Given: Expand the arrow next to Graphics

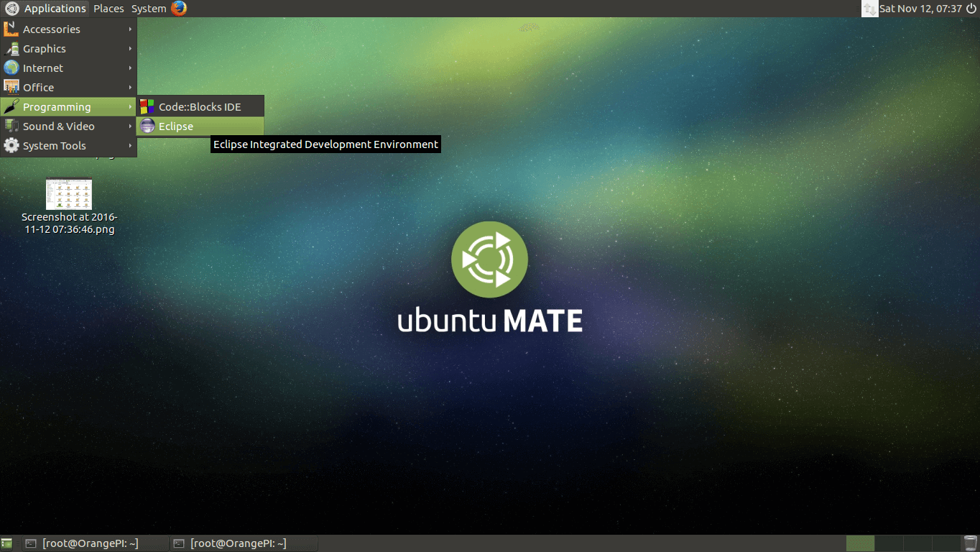Looking at the screenshot, I should pyautogui.click(x=130, y=49).
